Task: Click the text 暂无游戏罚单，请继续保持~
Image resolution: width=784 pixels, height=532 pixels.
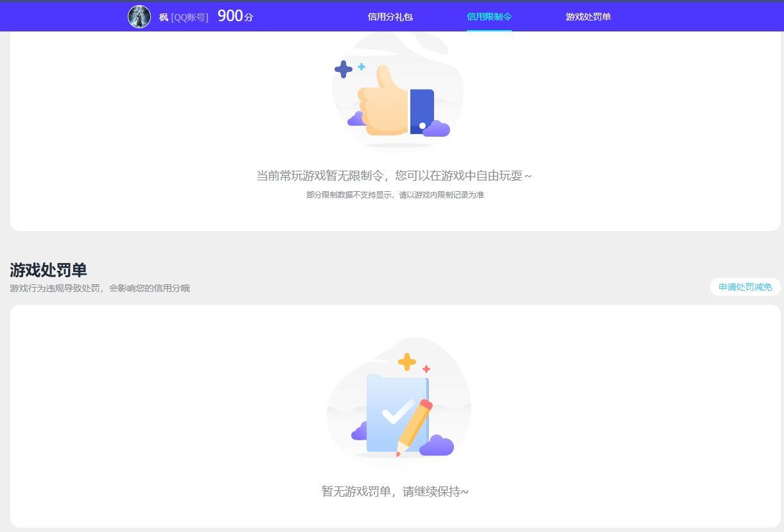Action: click(x=395, y=492)
